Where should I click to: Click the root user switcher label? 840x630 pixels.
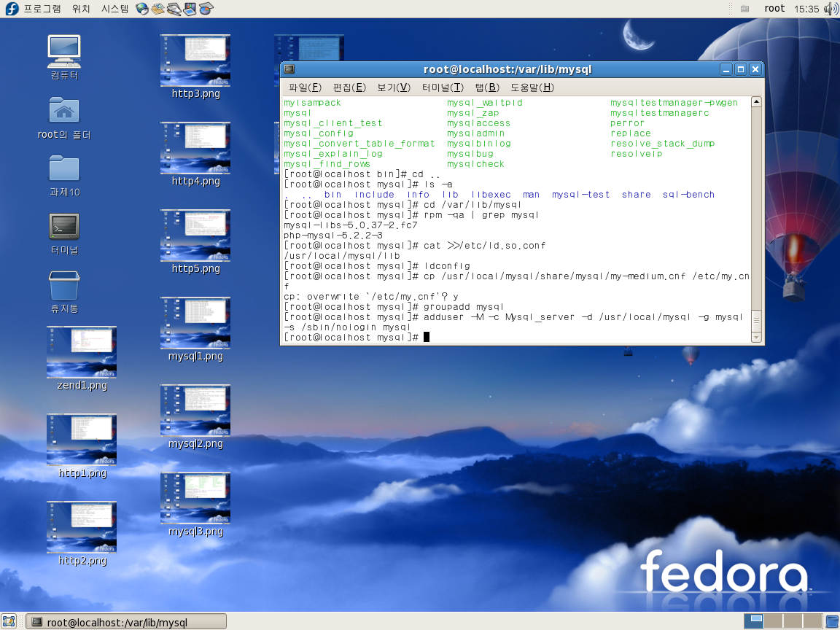(774, 9)
